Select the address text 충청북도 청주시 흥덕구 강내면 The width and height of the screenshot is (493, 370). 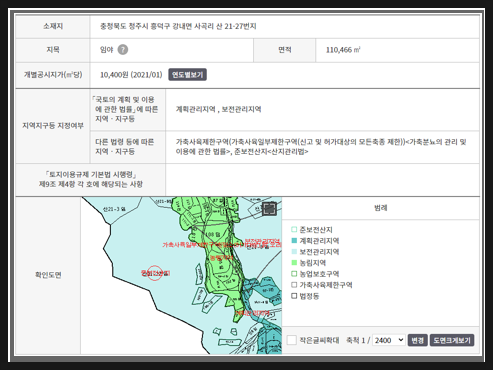(146, 26)
